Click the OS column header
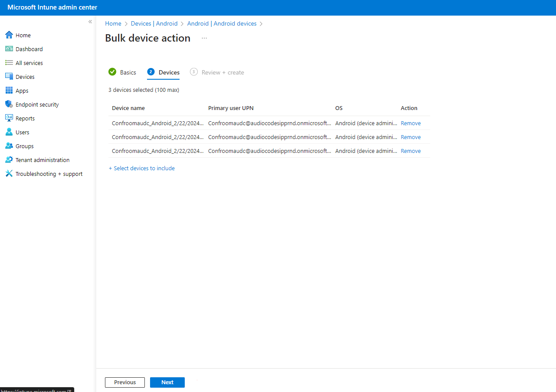The width and height of the screenshot is (556, 392). (x=339, y=108)
